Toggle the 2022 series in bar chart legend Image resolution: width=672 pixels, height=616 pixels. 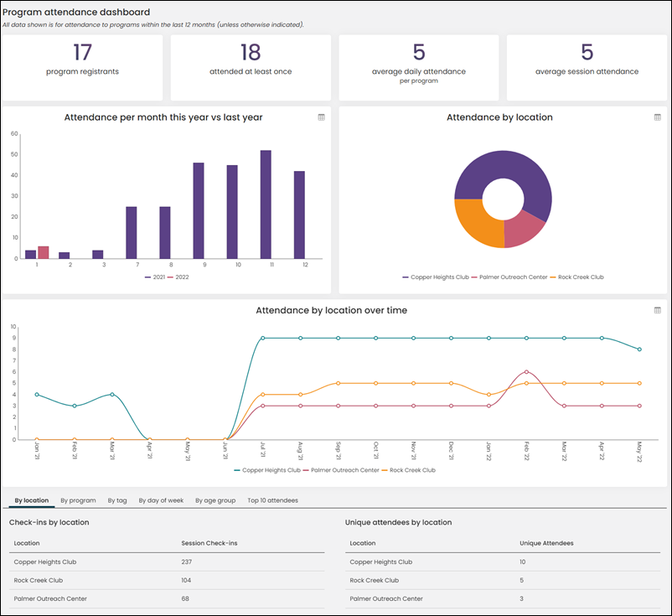[x=178, y=277]
